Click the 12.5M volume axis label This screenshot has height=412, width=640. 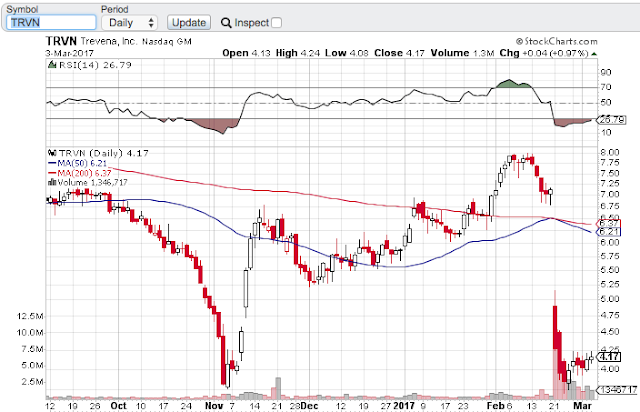(x=30, y=316)
